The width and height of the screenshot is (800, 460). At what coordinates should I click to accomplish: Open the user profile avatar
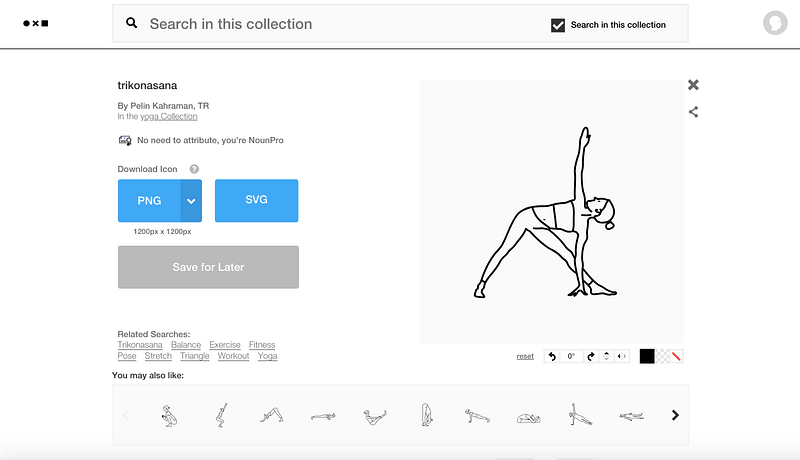click(775, 23)
